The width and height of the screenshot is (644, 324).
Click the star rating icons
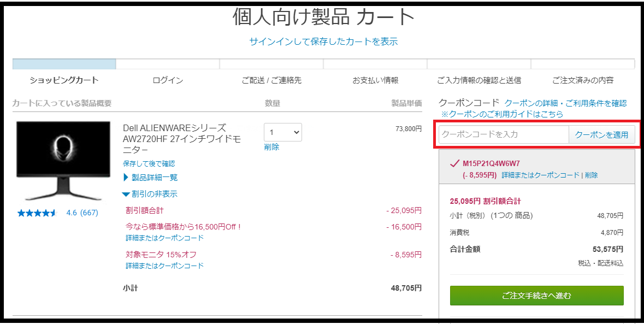tap(37, 213)
